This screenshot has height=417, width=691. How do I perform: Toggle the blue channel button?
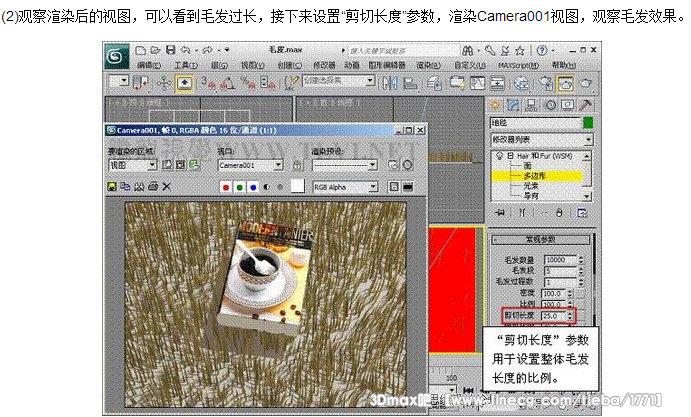click(x=253, y=187)
